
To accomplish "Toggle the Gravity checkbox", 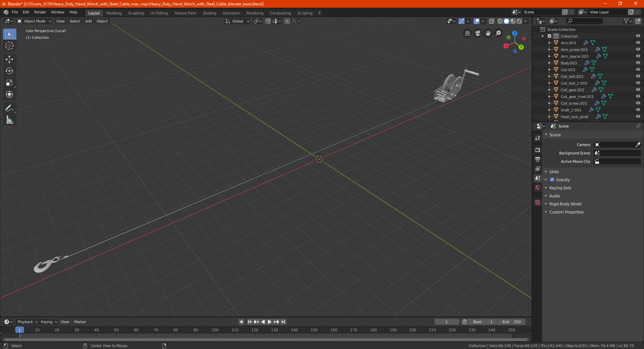I will 552,180.
